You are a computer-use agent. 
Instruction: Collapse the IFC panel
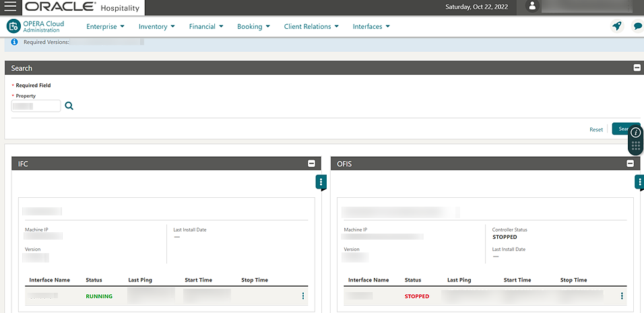point(311,164)
